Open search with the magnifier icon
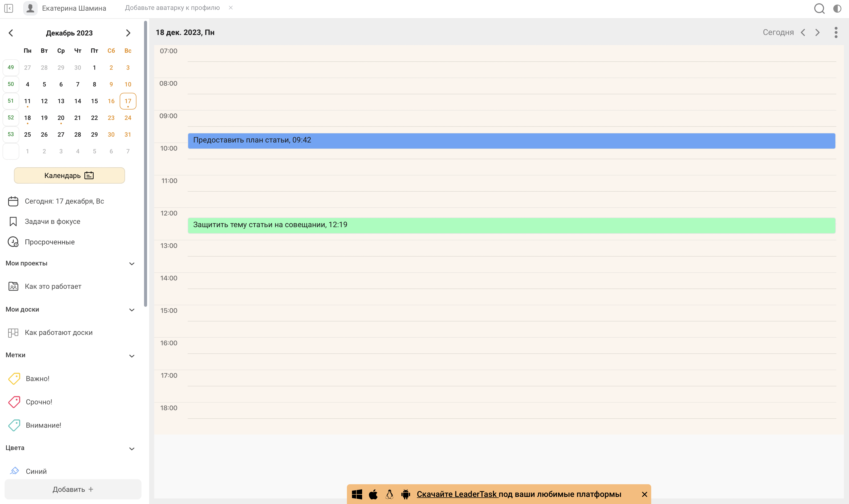The height and width of the screenshot is (504, 849). point(819,8)
